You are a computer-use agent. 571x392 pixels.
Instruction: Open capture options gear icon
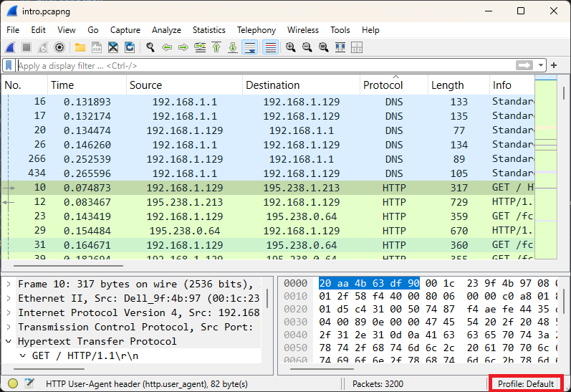tap(59, 47)
